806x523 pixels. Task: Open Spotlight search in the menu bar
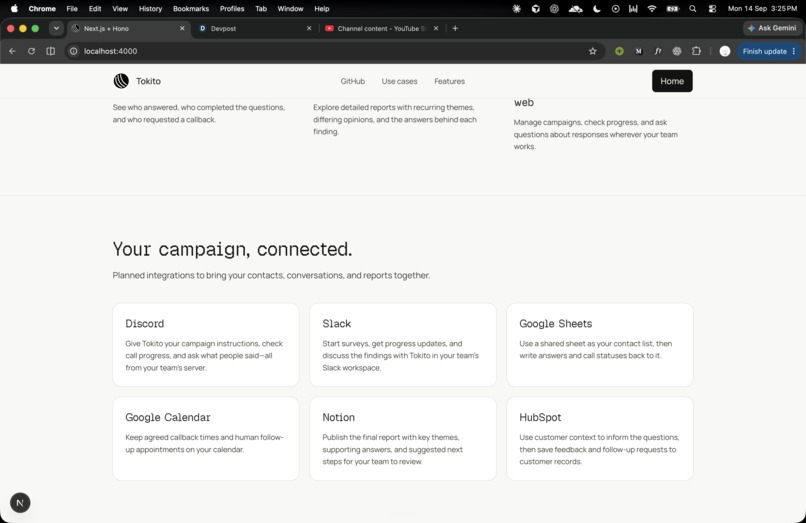click(693, 8)
